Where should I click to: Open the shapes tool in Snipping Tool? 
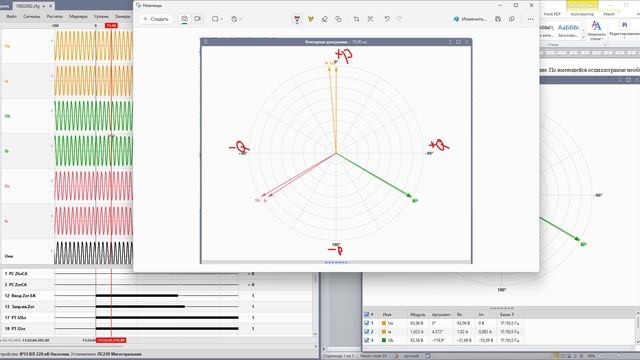pos(338,19)
